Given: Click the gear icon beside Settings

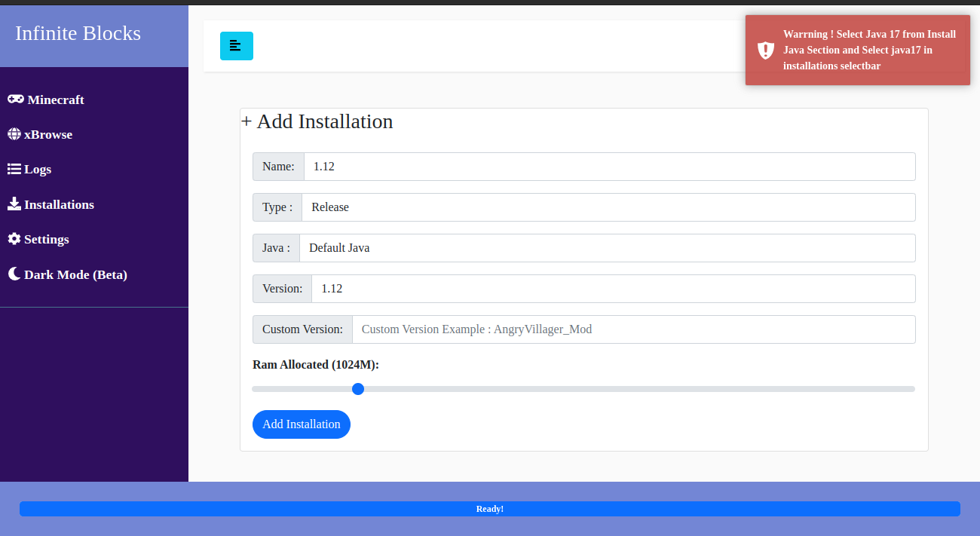Looking at the screenshot, I should coord(14,238).
